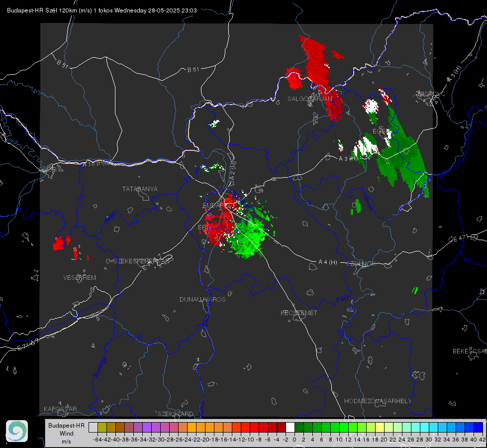
Task: Click the MISKOLC city label
Action: 431,94
